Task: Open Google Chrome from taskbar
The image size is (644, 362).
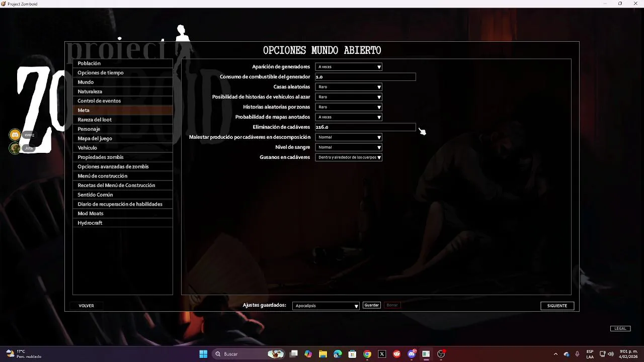Action: pyautogui.click(x=367, y=354)
